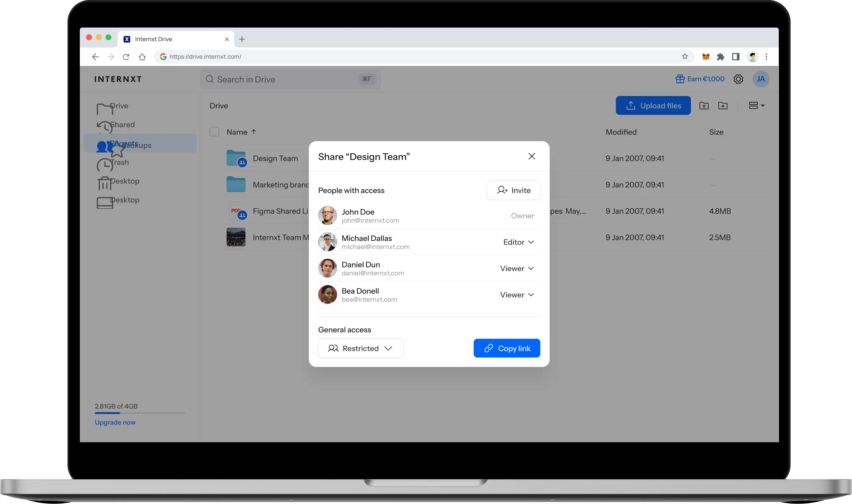Toggle the select-all checkbox beside Name
The width and height of the screenshot is (852, 504).
click(x=214, y=132)
